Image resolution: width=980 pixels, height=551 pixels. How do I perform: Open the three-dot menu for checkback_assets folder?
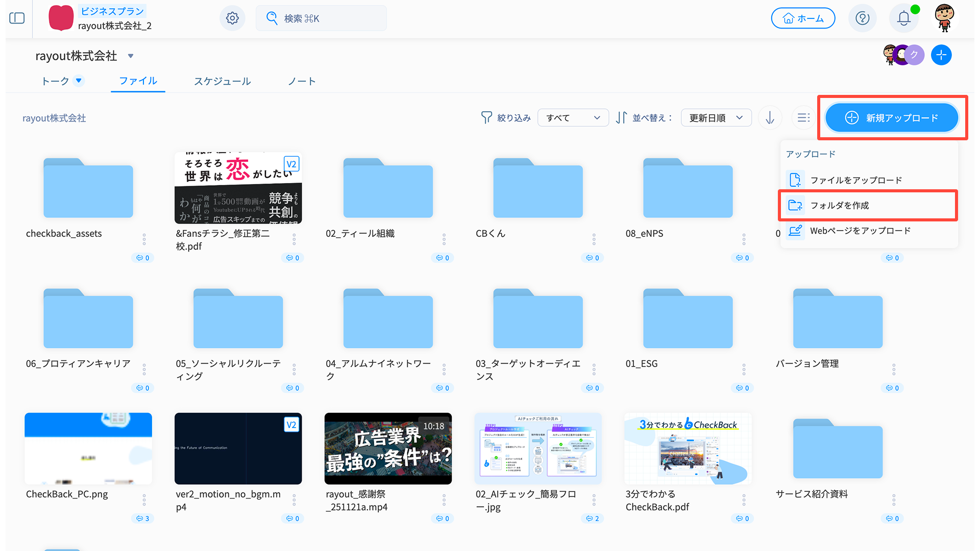[144, 239]
